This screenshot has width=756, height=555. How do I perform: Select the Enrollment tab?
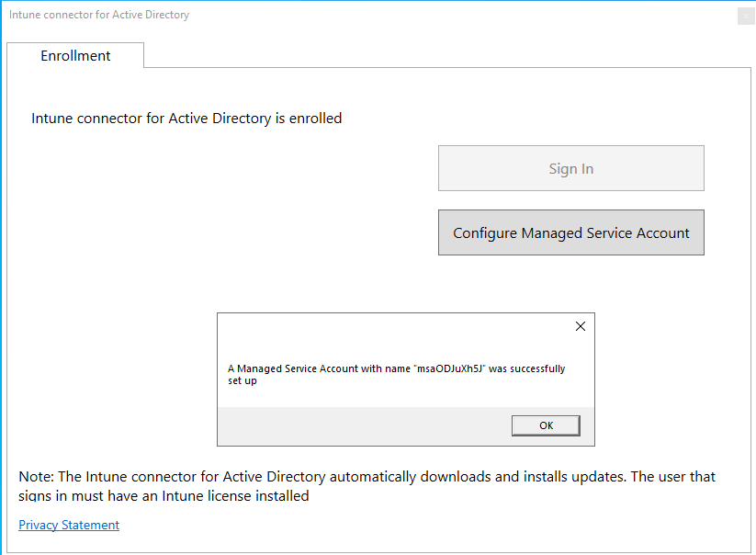[75, 55]
